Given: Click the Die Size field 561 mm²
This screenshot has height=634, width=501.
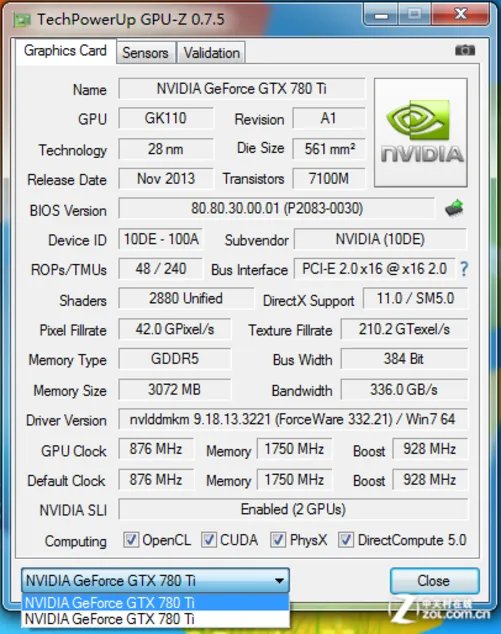Looking at the screenshot, I should [x=328, y=149].
